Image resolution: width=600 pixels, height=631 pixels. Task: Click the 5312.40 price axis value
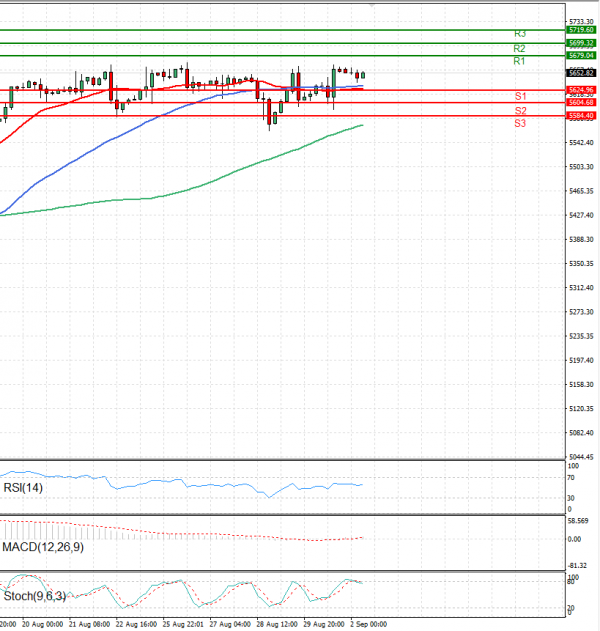581,288
